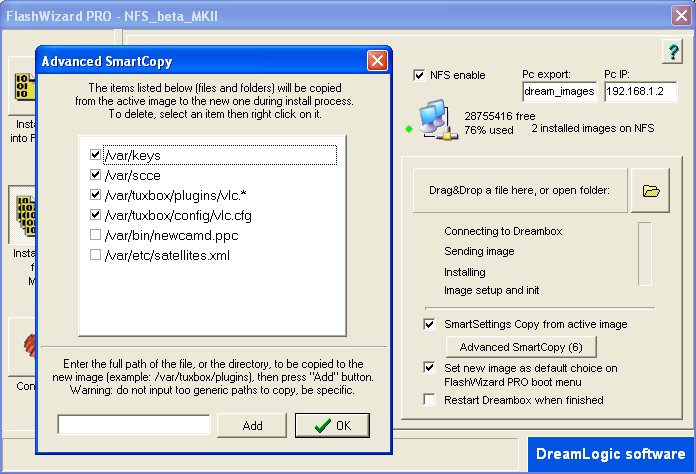Select /var/tuxbox/plugins/vlc.* path text

click(176, 195)
